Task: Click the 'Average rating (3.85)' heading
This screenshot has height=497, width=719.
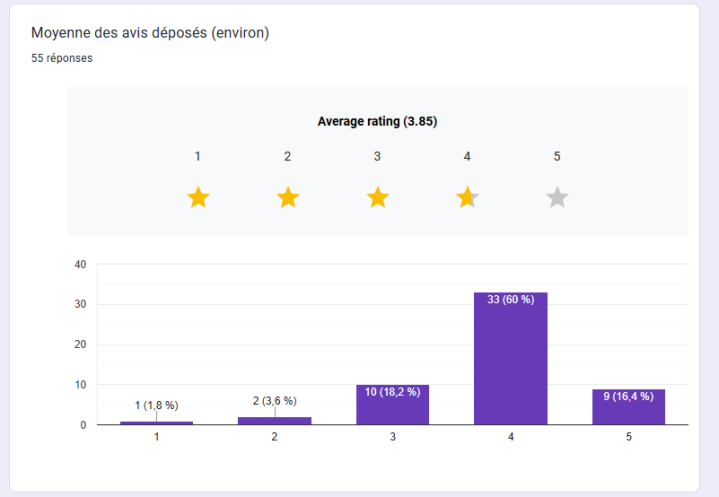Action: [377, 121]
